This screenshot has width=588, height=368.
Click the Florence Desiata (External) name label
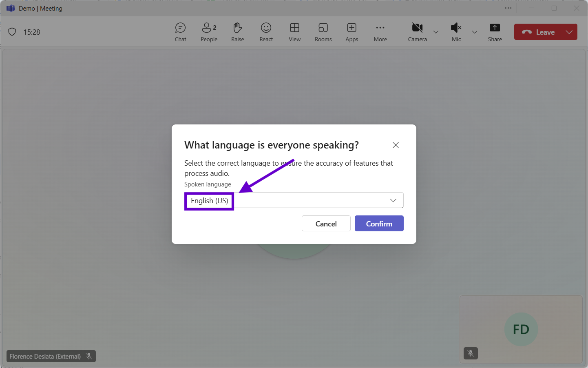click(45, 357)
